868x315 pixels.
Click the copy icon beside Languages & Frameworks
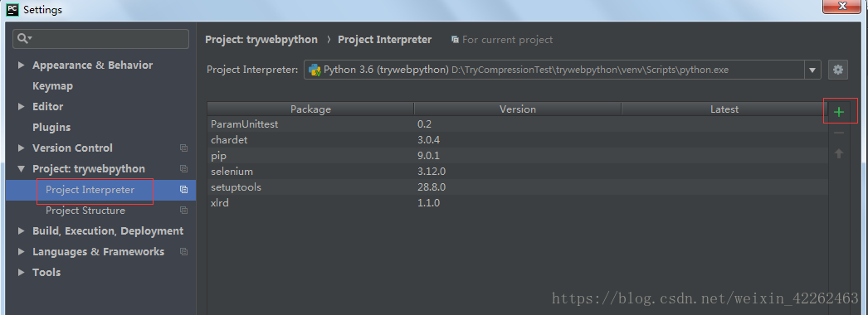tap(183, 252)
